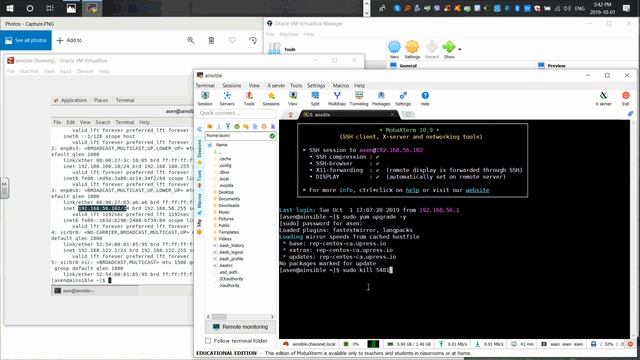Open the Session toolbar icon in MobaXterm

[x=205, y=98]
